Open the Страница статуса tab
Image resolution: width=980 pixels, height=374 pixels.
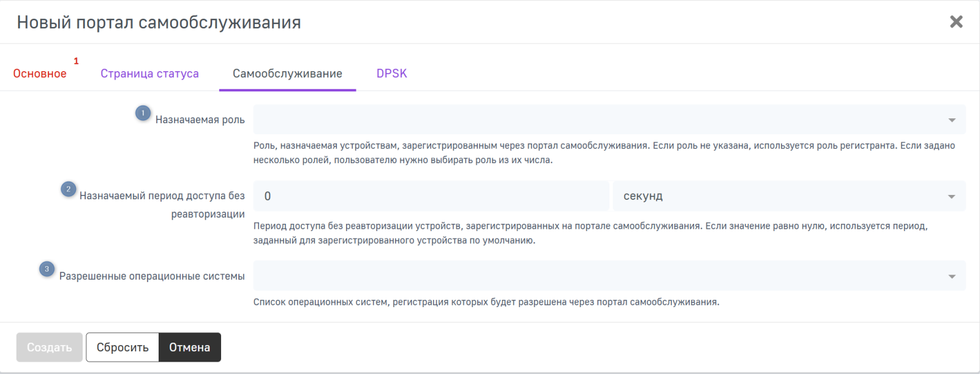pos(149,74)
